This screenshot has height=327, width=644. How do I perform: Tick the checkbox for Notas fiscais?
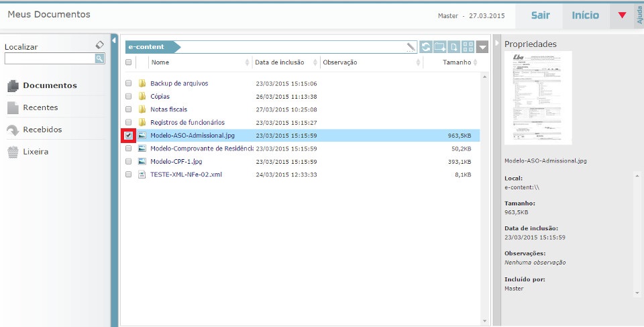point(128,109)
